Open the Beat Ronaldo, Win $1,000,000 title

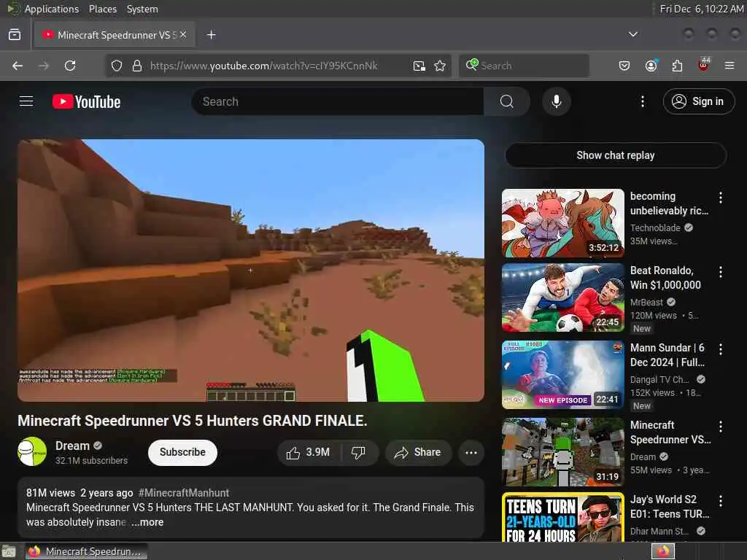tap(665, 278)
